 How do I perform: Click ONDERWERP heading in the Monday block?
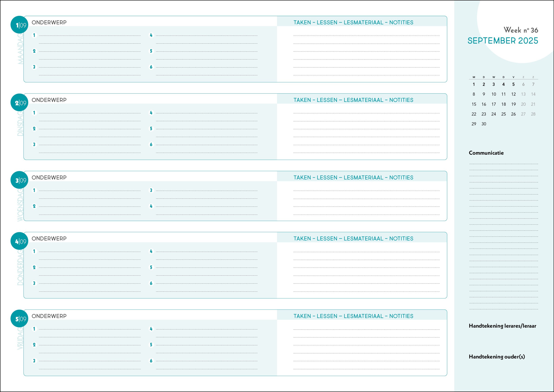pyautogui.click(x=49, y=22)
